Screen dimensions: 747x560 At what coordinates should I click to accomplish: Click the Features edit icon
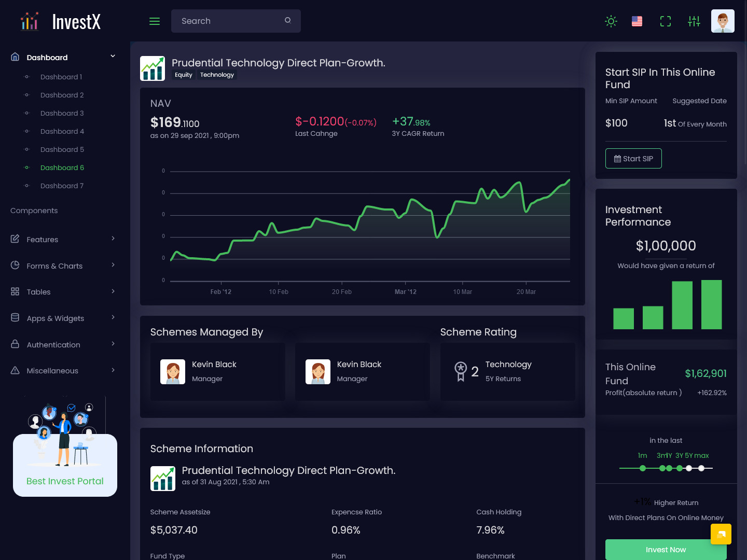click(x=15, y=239)
